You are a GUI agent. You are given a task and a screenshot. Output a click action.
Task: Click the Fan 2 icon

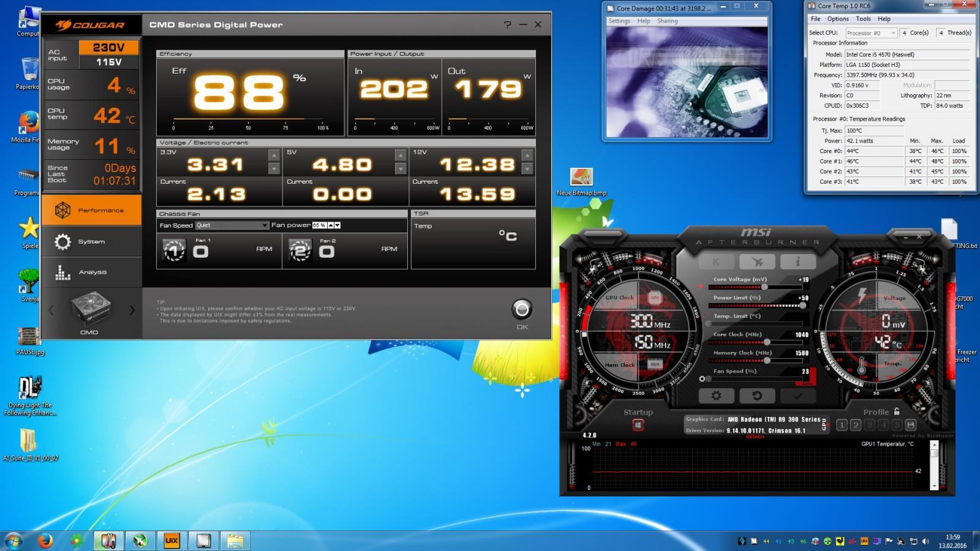click(x=300, y=250)
